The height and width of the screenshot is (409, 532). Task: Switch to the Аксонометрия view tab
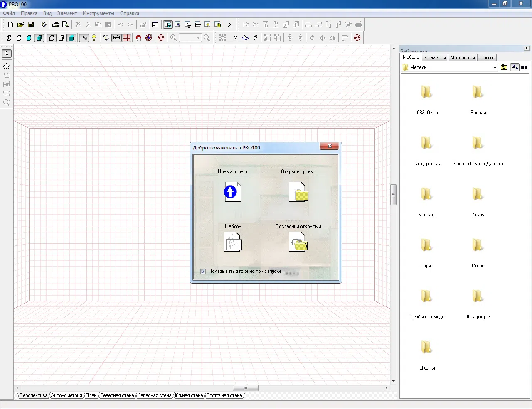coord(66,395)
